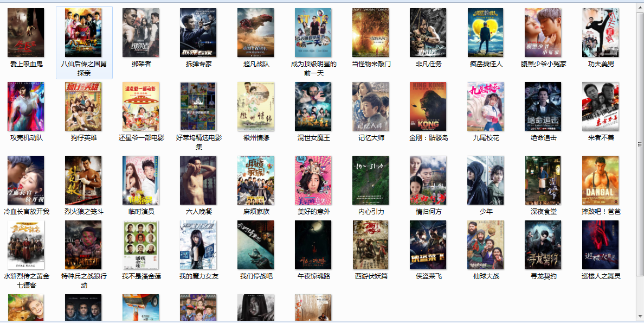This screenshot has width=644, height=323.
Task: Select the 好莱坞精选电影集 thumbnail
Action: 198,106
